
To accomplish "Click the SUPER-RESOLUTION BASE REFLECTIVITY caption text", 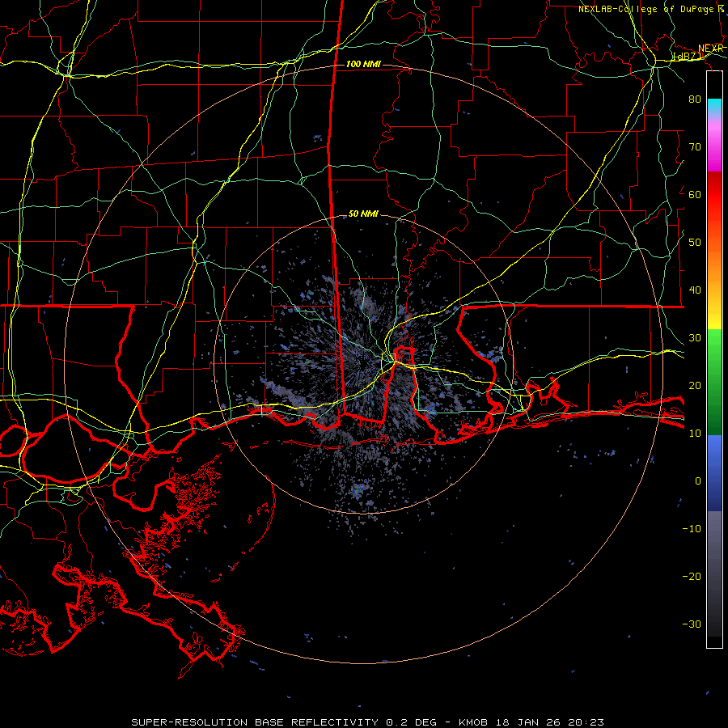I will tap(255, 722).
